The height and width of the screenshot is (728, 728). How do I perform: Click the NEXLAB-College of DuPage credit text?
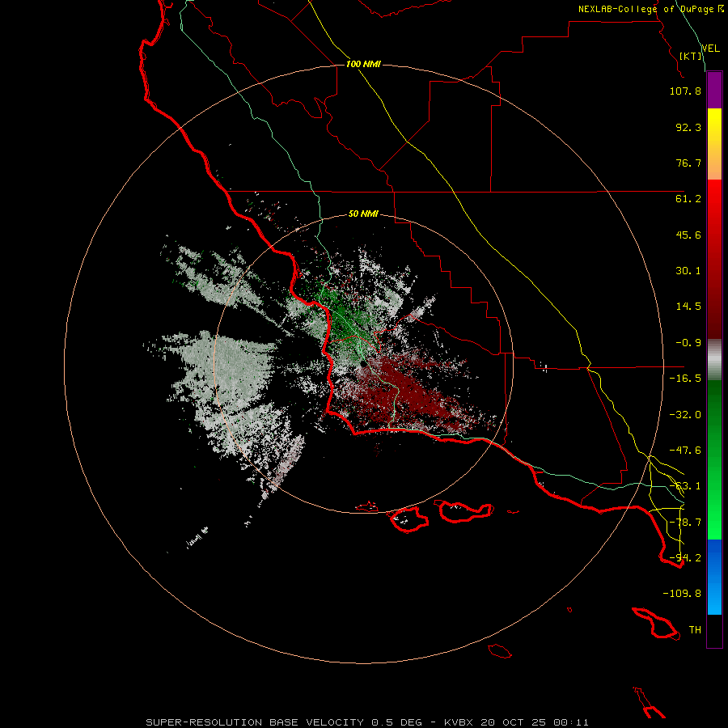click(645, 9)
